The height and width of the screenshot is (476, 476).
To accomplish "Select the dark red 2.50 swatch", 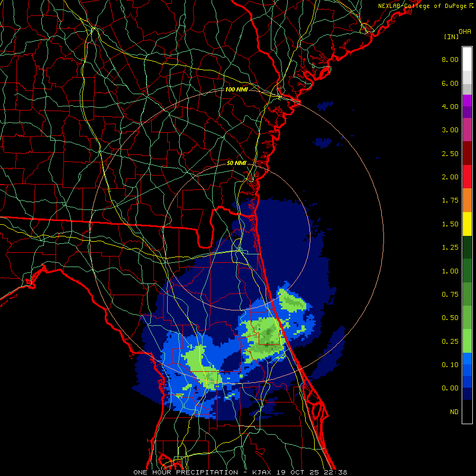I will (467, 153).
